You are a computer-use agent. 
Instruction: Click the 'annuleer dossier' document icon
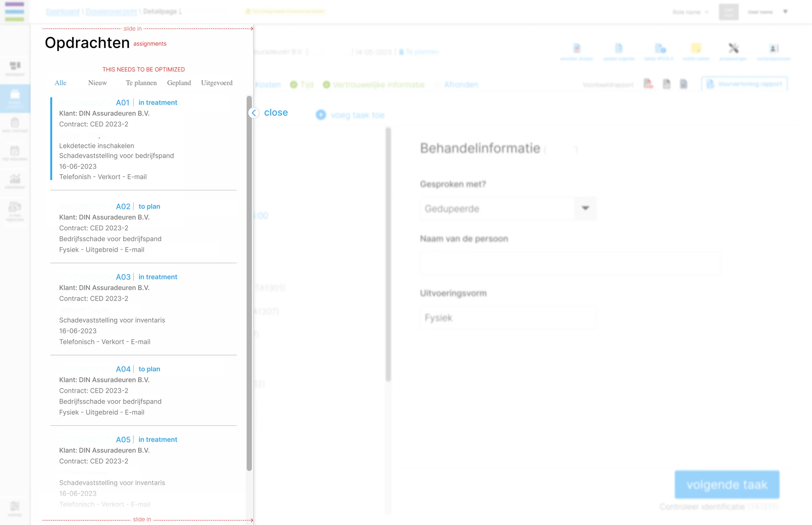click(577, 48)
